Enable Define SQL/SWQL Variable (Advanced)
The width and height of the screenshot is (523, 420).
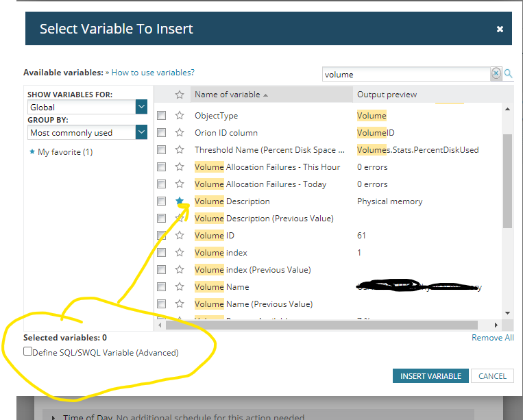point(27,351)
